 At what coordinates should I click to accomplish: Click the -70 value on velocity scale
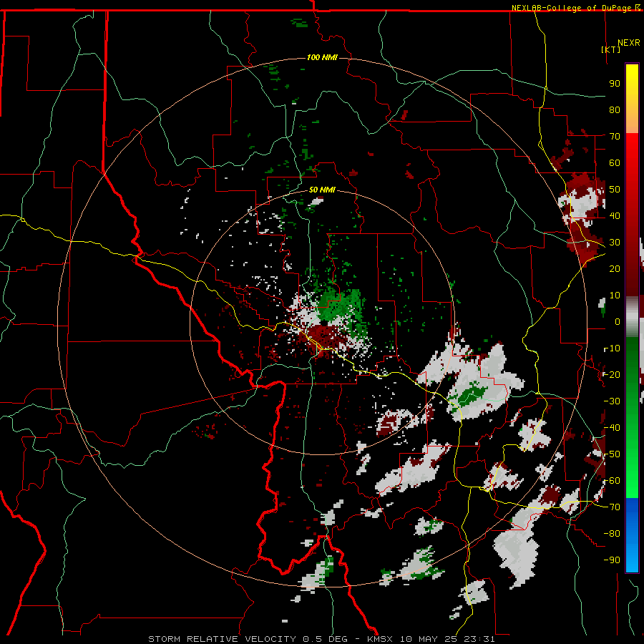(612, 507)
